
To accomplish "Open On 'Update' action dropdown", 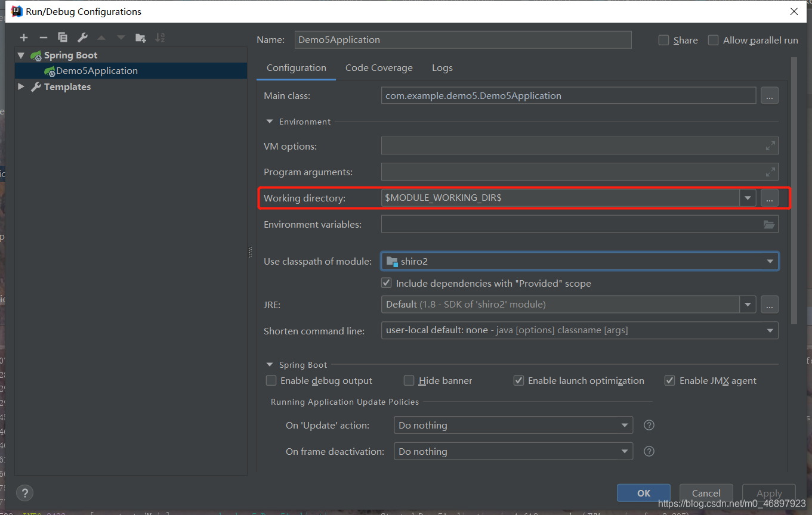I will click(625, 425).
